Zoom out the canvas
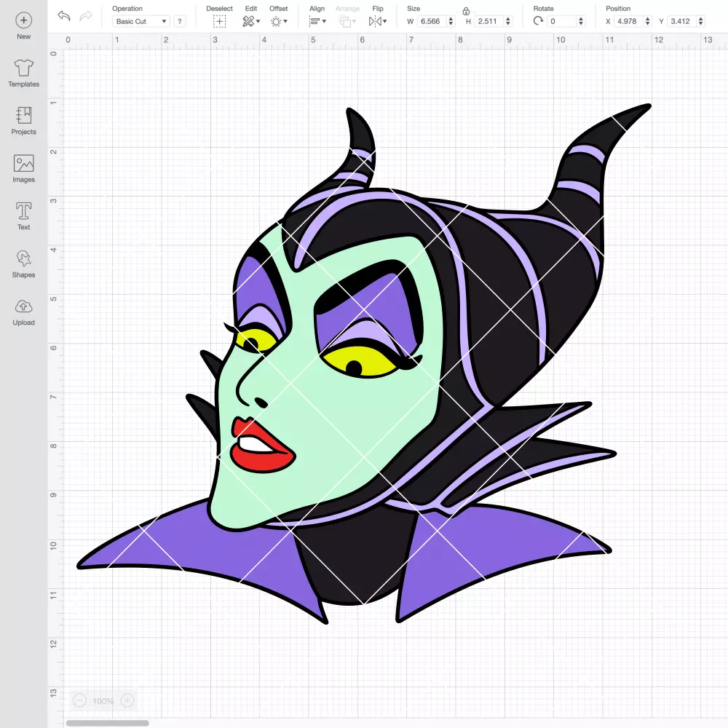The width and height of the screenshot is (728, 728). 79,700
